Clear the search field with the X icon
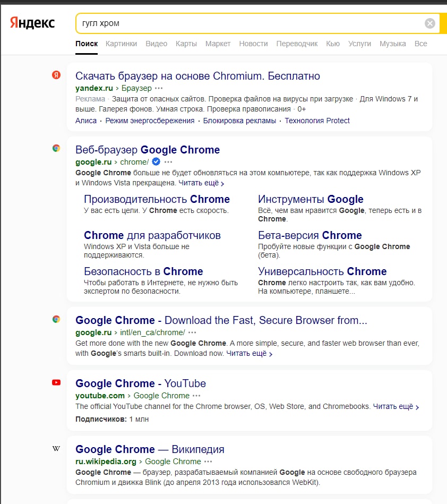The width and height of the screenshot is (447, 504). coord(430,23)
